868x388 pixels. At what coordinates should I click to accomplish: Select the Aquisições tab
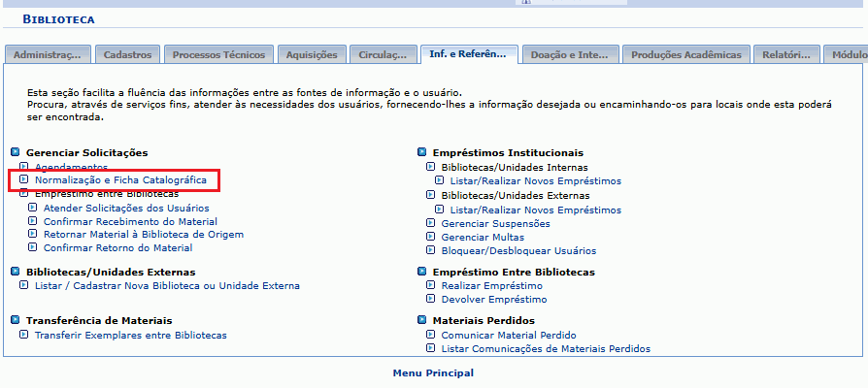click(311, 55)
